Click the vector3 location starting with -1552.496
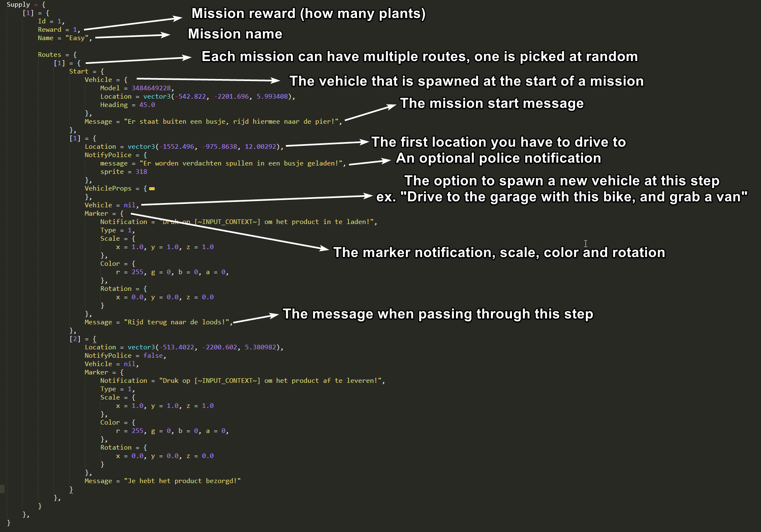 pos(205,147)
